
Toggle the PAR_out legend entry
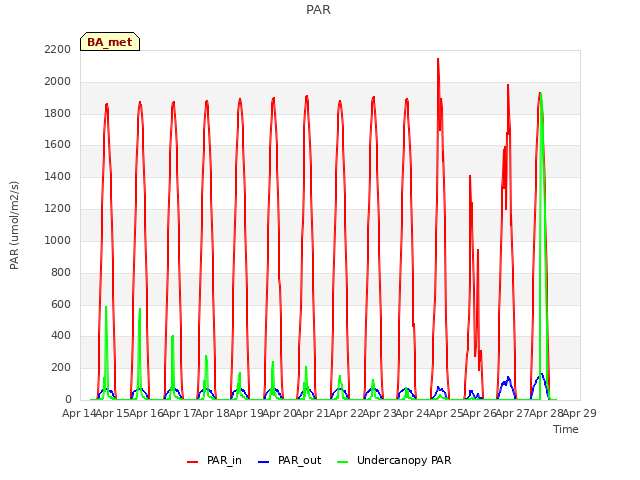290,460
